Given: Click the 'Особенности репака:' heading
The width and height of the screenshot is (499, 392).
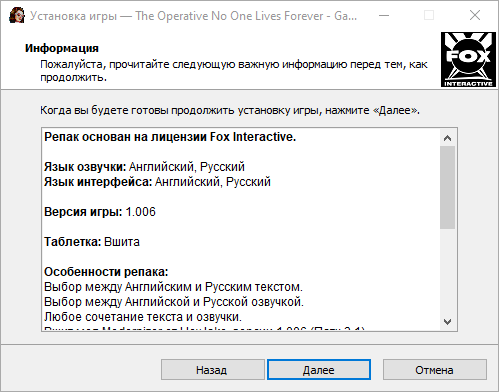Looking at the screenshot, I should 106,272.
